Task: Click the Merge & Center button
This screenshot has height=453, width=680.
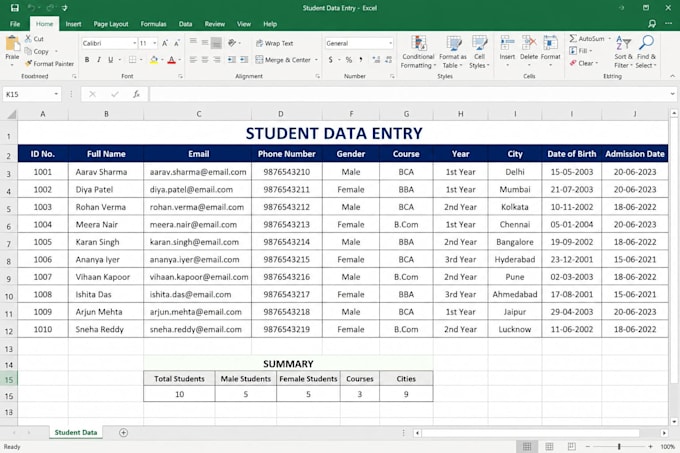Action: [283, 59]
